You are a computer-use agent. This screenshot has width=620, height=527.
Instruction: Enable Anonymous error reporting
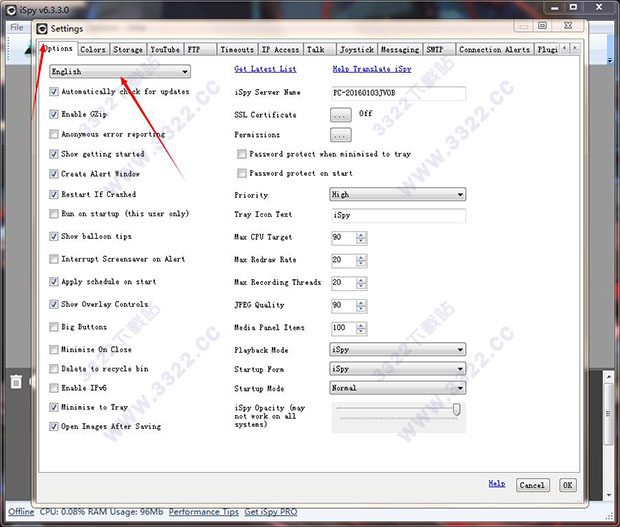click(x=54, y=134)
